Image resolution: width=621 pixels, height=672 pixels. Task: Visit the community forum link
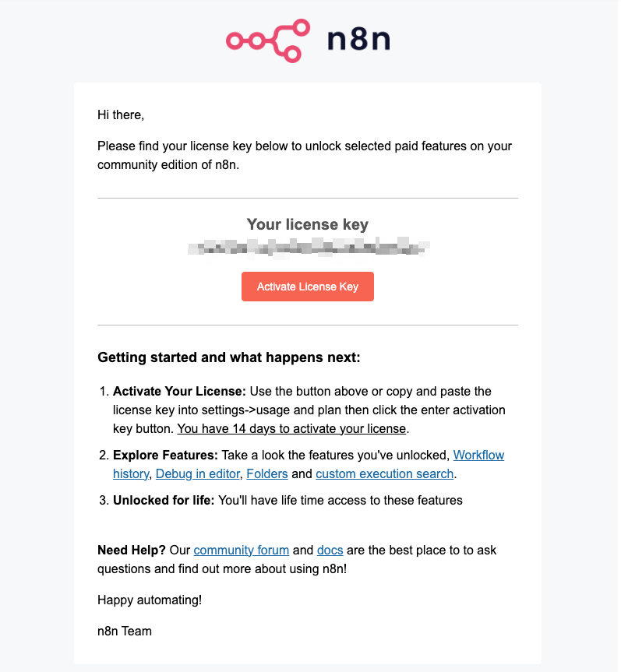[x=242, y=550]
